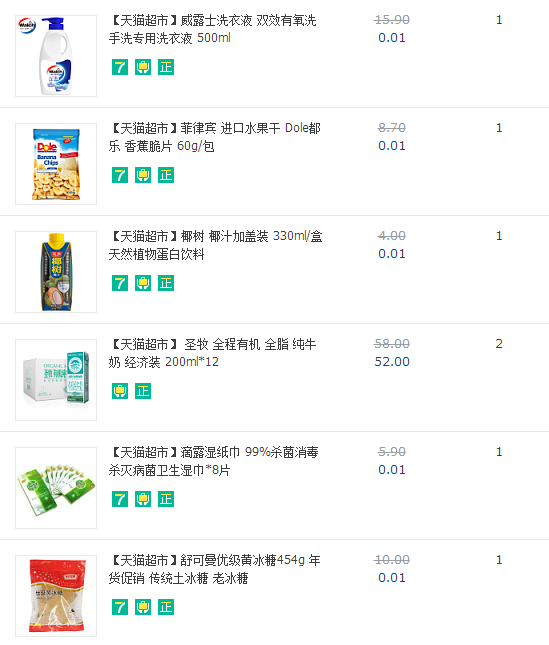This screenshot has width=549, height=645.
Task: Click the 7-day return icon under 威露士洗衣液
Action: pyautogui.click(x=120, y=67)
